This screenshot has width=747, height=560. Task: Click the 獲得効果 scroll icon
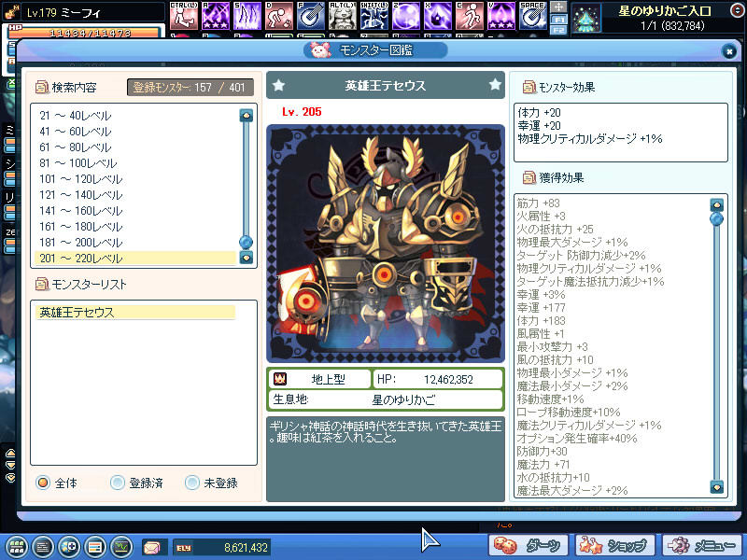529,177
